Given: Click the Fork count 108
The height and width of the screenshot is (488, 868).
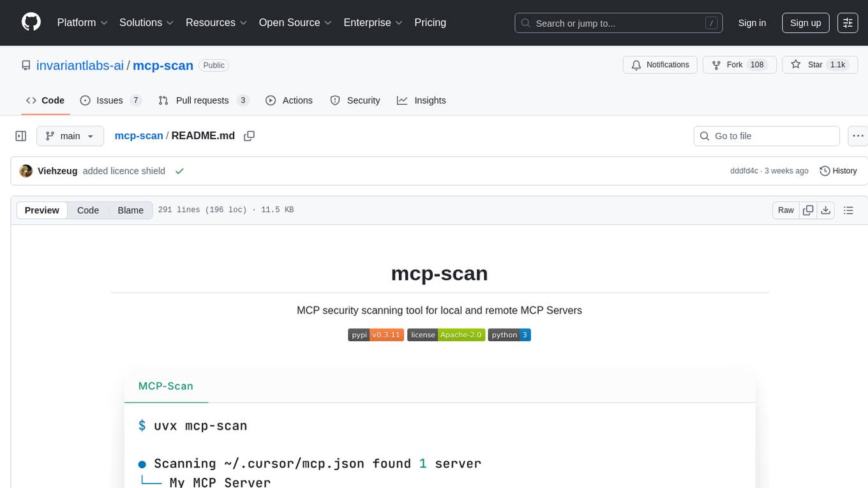Looking at the screenshot, I should 757,65.
